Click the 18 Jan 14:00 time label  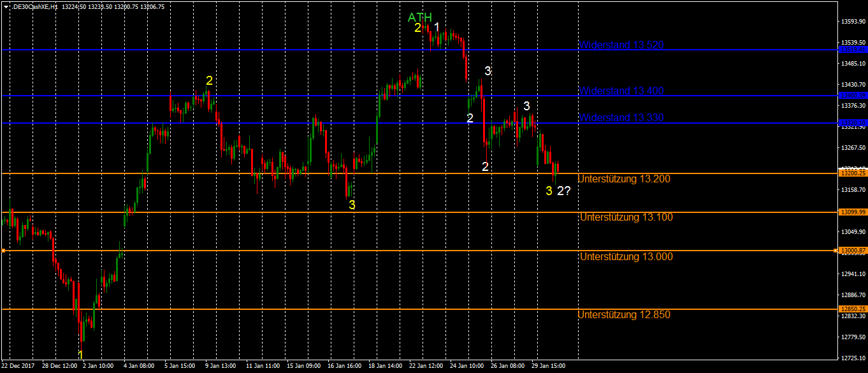click(x=386, y=367)
